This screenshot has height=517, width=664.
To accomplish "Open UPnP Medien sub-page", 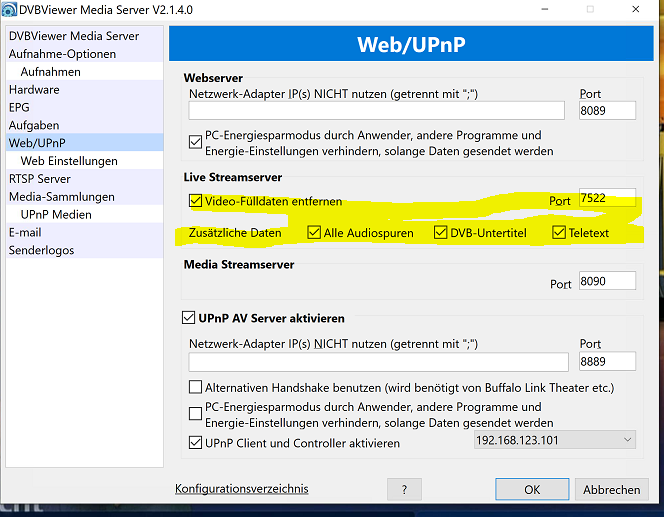I will (x=85, y=214).
